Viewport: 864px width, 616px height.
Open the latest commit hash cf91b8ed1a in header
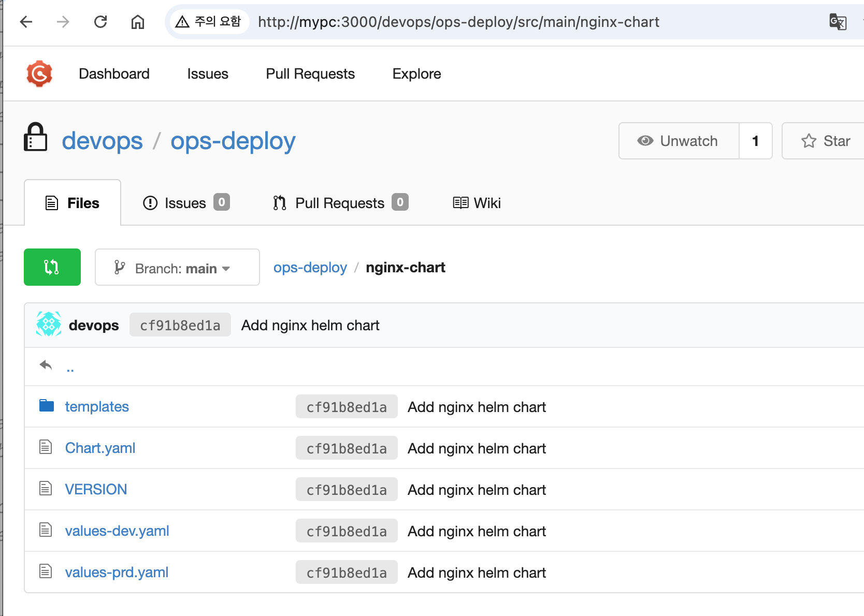[180, 325]
